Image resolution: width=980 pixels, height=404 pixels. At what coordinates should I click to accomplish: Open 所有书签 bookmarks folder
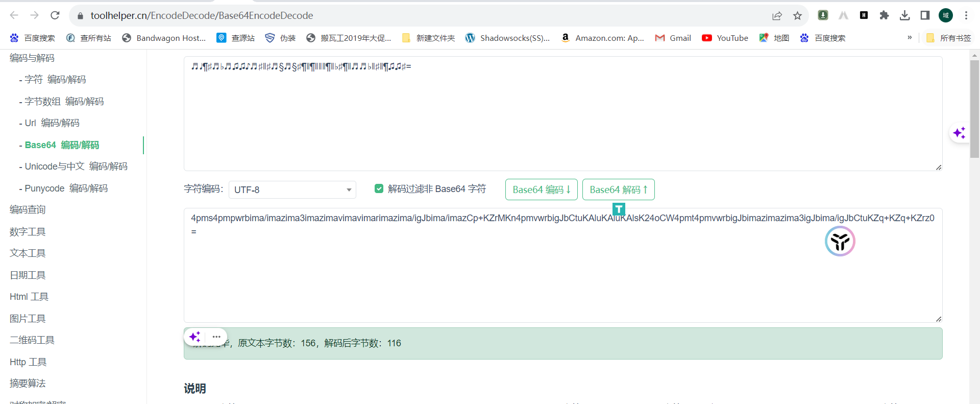click(949, 38)
